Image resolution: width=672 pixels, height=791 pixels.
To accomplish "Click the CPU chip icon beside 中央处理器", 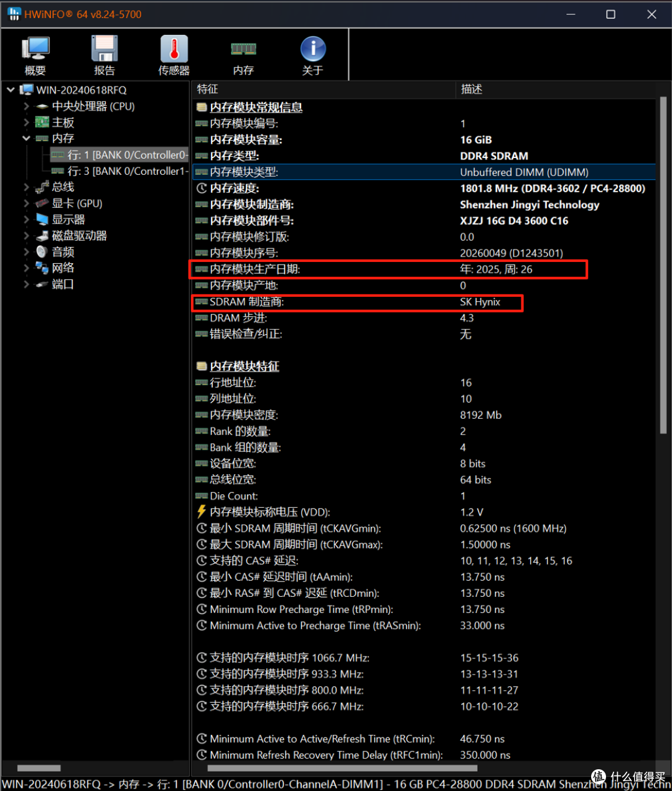I will click(42, 106).
